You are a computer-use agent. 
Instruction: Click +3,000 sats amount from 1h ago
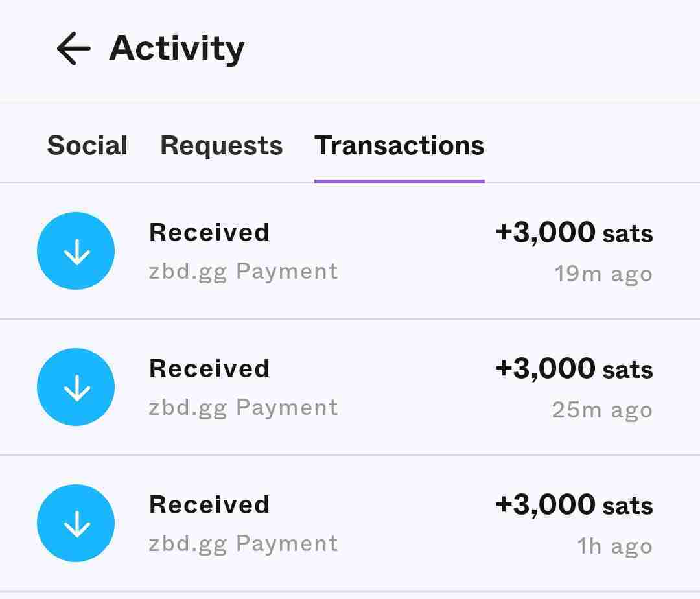(x=574, y=504)
